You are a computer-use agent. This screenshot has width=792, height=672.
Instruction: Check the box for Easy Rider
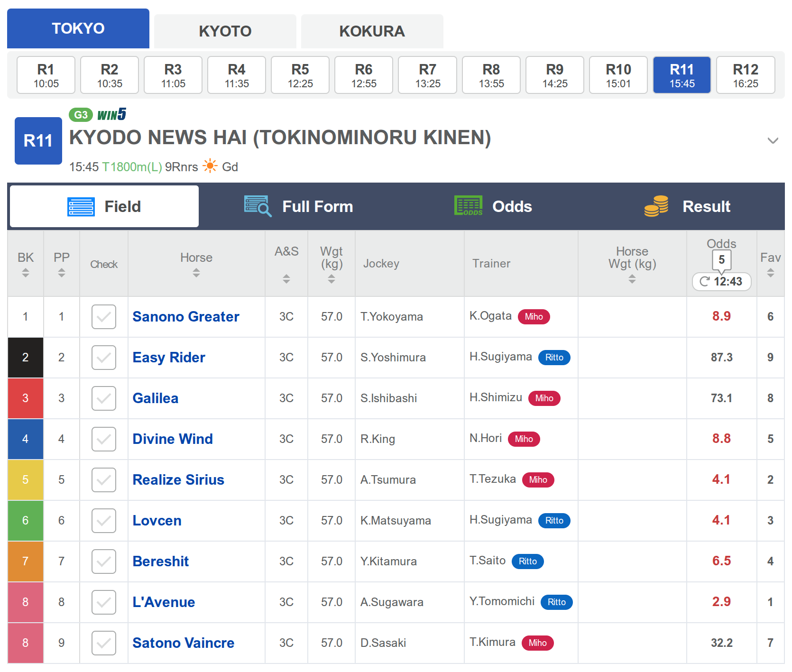[104, 358]
